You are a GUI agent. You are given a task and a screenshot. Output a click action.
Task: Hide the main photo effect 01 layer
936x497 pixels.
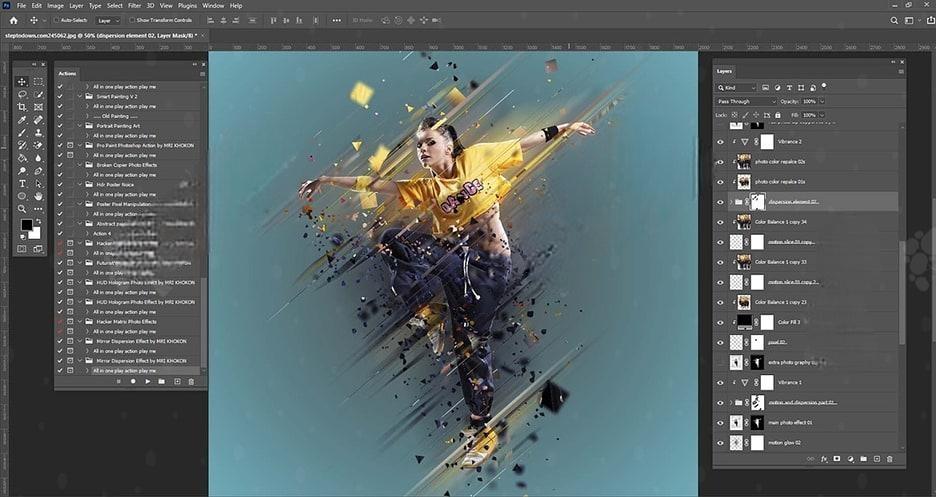coord(720,422)
